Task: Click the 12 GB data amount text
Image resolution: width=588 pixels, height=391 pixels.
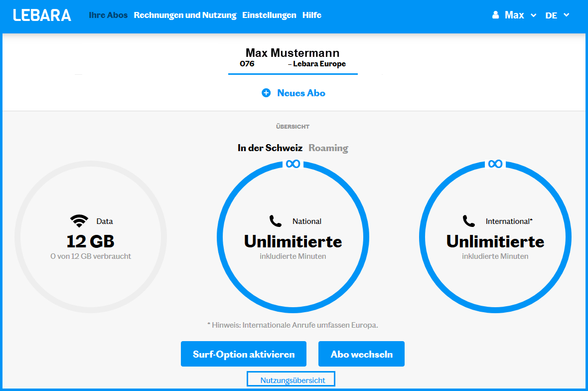Action: [x=90, y=241]
